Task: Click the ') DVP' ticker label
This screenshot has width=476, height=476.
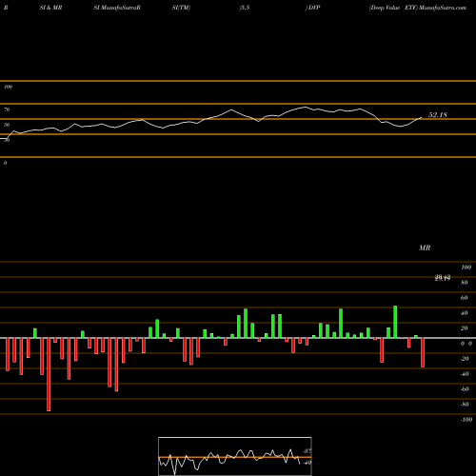Action: pos(312,8)
